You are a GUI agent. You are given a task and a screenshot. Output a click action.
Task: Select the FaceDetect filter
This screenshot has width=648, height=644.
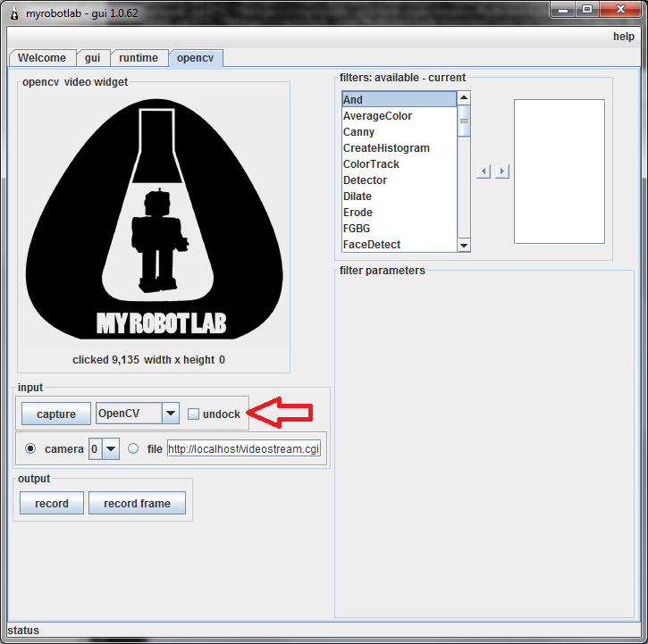click(x=400, y=244)
